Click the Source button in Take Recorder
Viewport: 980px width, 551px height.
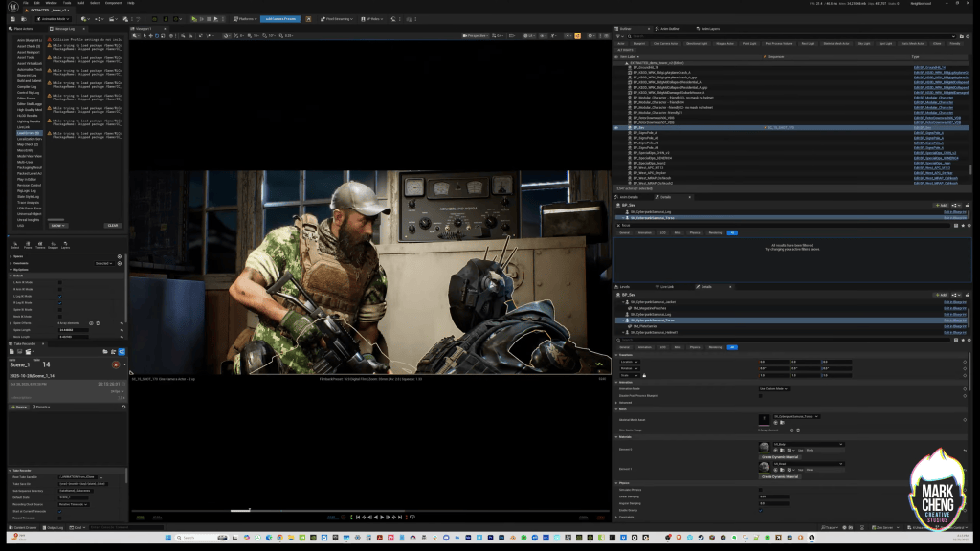coord(20,407)
